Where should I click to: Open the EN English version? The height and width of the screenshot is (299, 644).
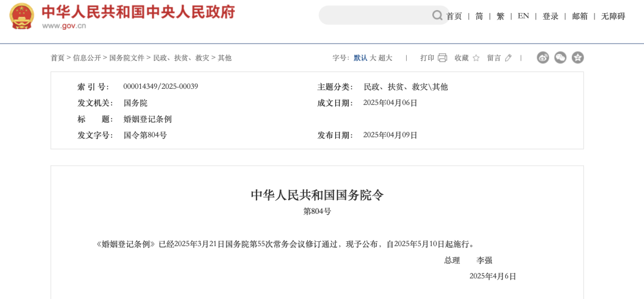point(524,16)
